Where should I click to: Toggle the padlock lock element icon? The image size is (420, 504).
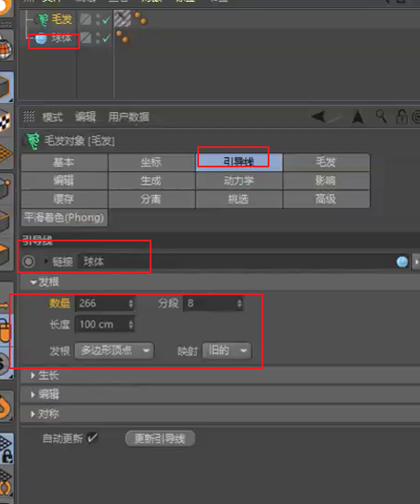click(x=402, y=116)
